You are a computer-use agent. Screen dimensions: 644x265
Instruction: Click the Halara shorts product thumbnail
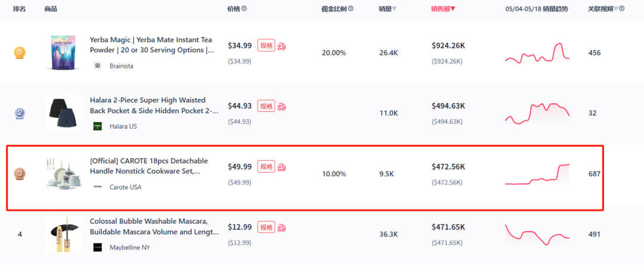[x=63, y=113]
